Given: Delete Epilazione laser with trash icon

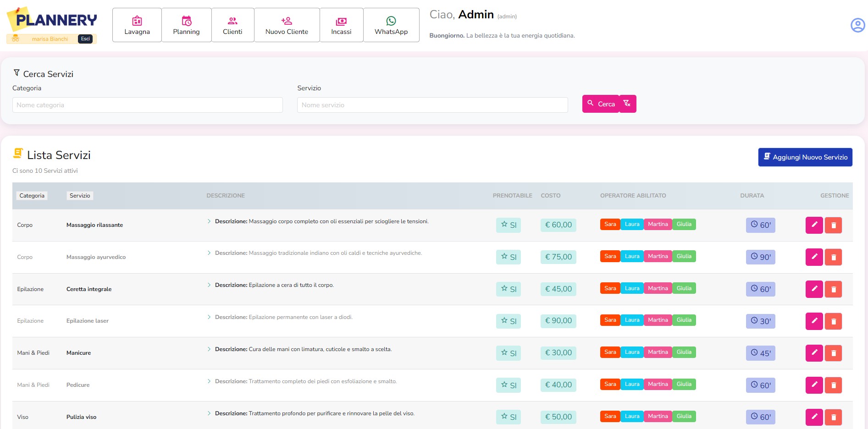Looking at the screenshot, I should point(834,321).
